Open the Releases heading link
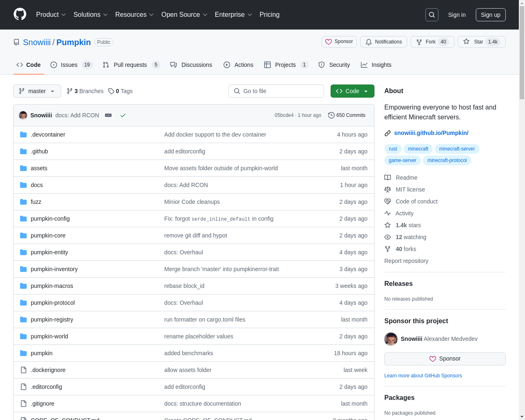525x420 pixels. 398,284
